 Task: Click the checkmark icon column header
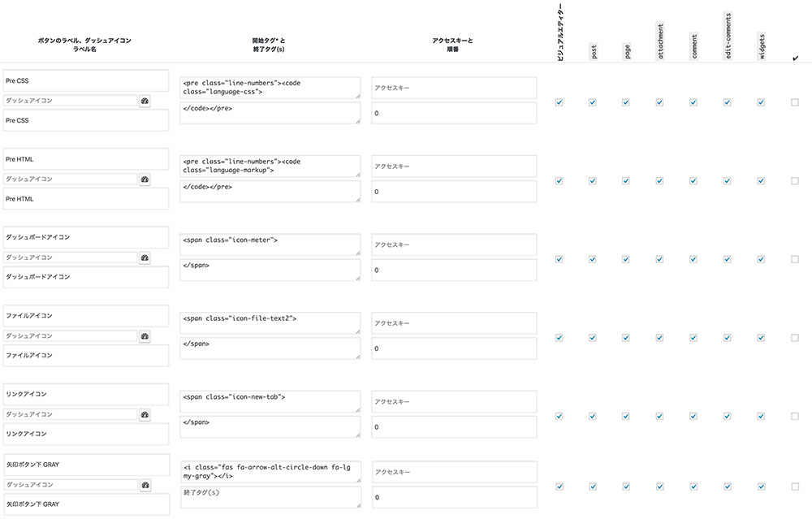click(795, 58)
